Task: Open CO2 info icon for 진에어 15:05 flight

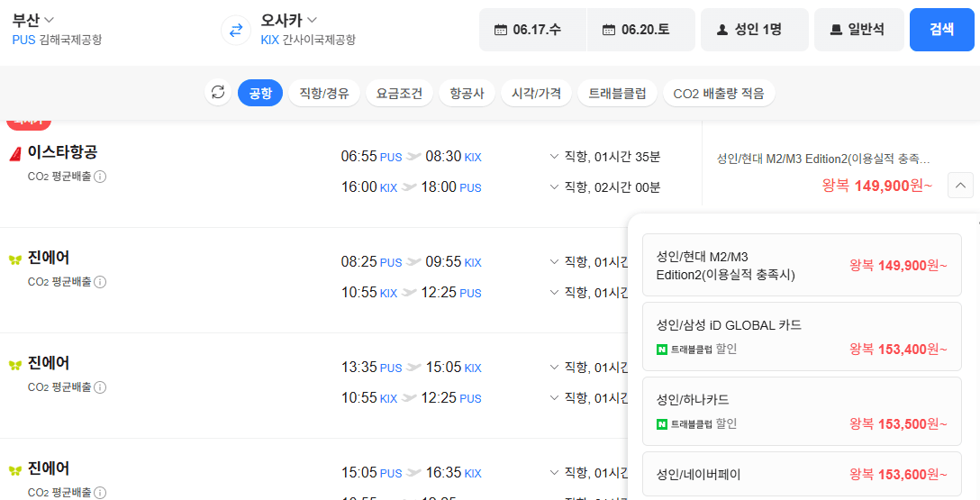Action: [x=100, y=493]
